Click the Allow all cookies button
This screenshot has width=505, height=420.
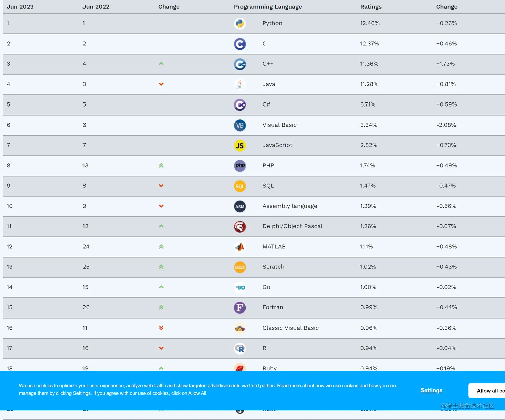[x=487, y=391]
